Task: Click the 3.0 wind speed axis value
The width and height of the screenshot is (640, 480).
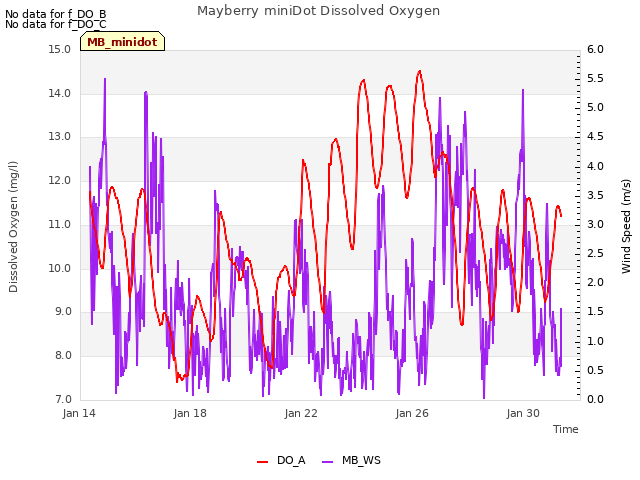Action: (595, 224)
